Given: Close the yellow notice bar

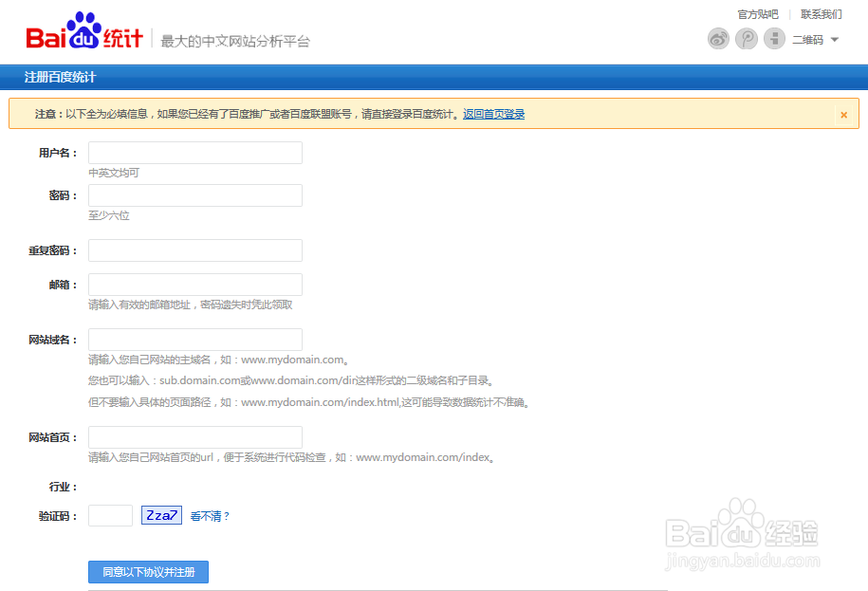Looking at the screenshot, I should (x=843, y=115).
